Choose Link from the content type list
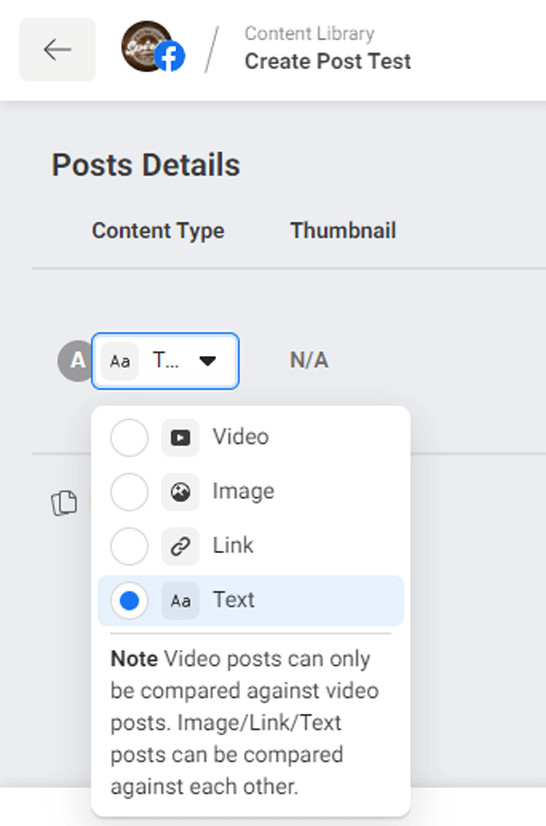The height and width of the screenshot is (826, 546). pyautogui.click(x=251, y=546)
